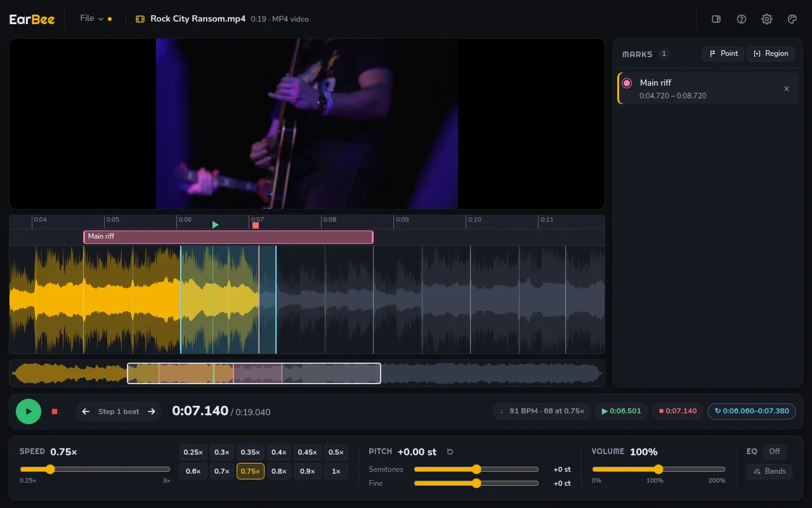Step back one beat arrow
This screenshot has width=812, height=508.
pos(86,411)
